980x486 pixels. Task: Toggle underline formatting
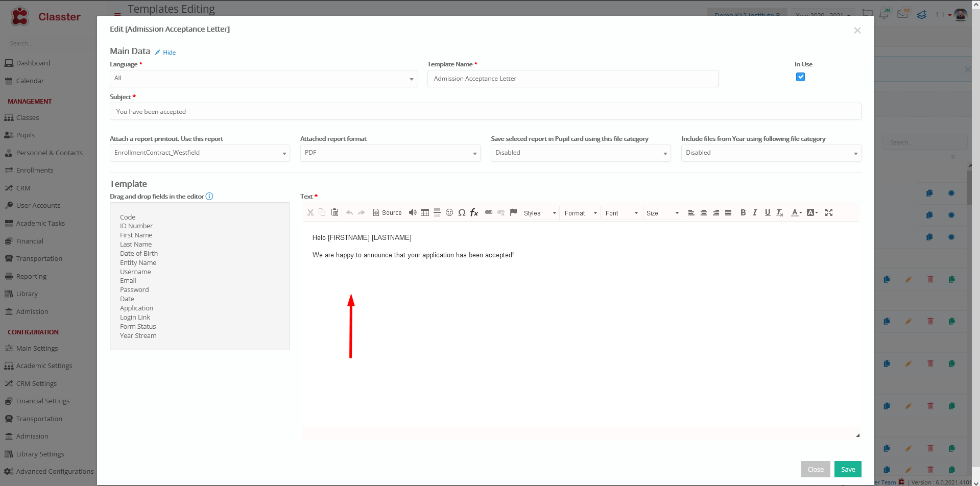(x=768, y=213)
